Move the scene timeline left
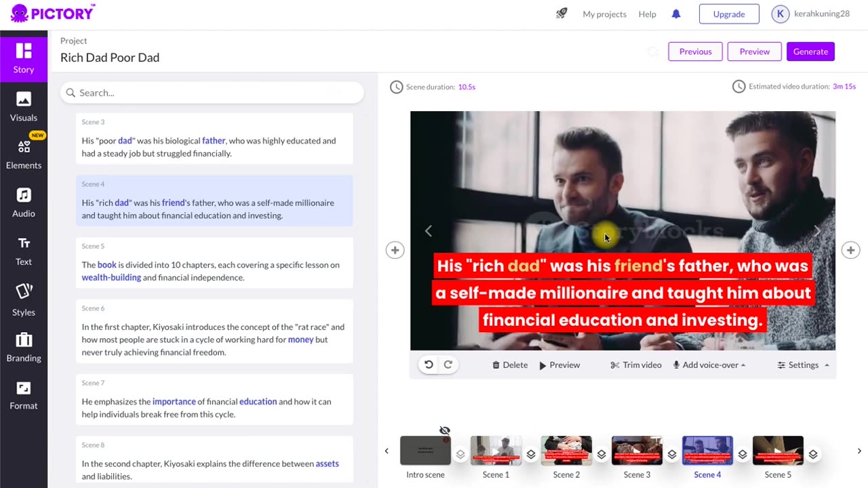 click(387, 451)
